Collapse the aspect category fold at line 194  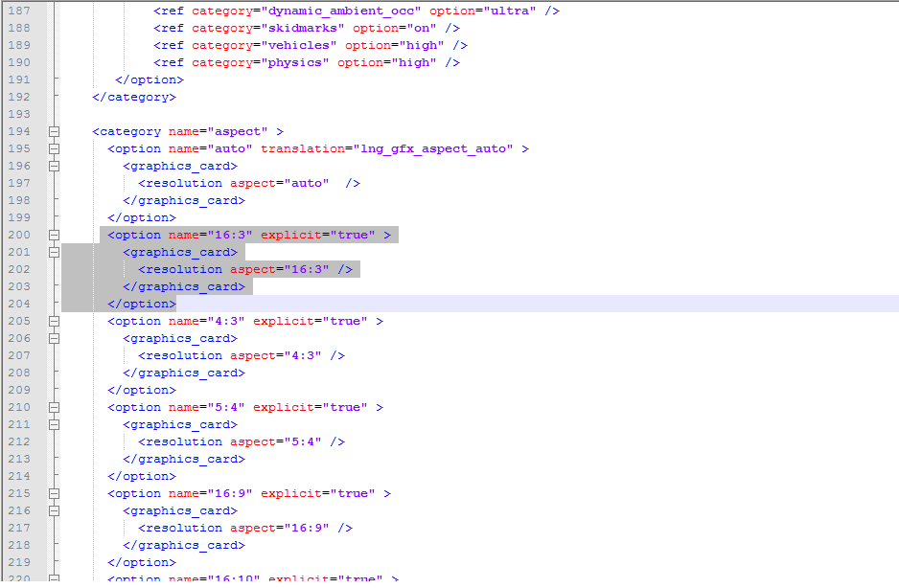(x=54, y=132)
